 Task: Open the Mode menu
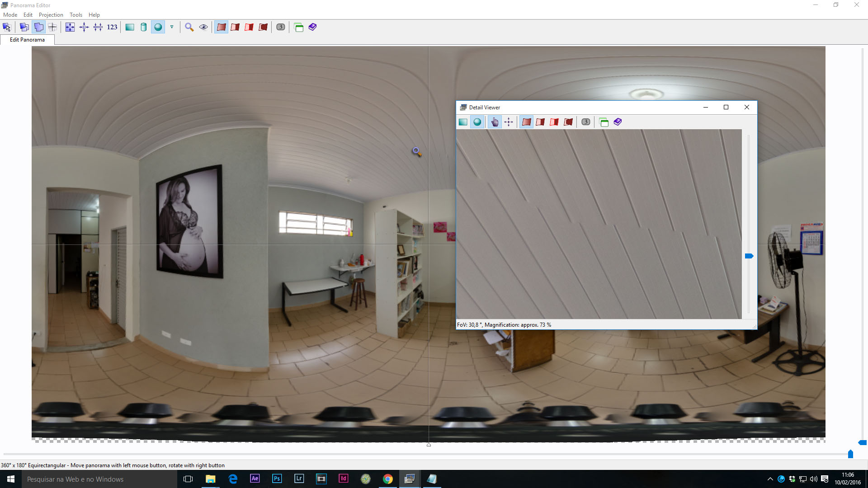click(x=10, y=15)
